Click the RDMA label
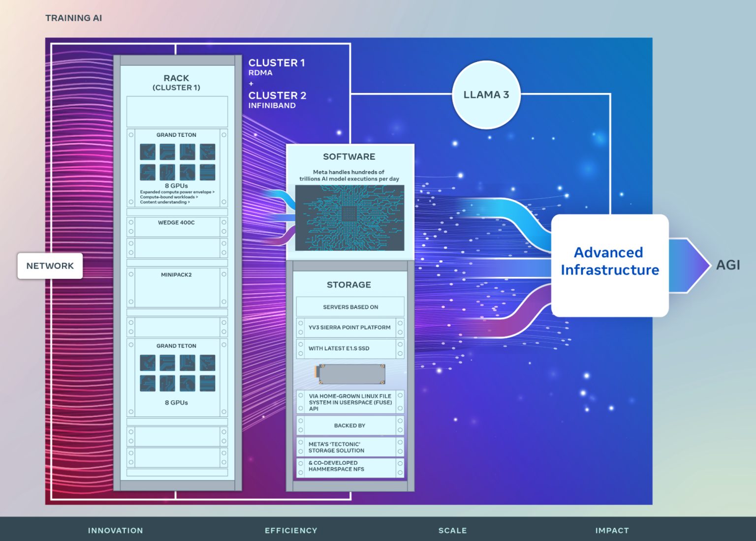The width and height of the screenshot is (756, 541). click(260, 73)
